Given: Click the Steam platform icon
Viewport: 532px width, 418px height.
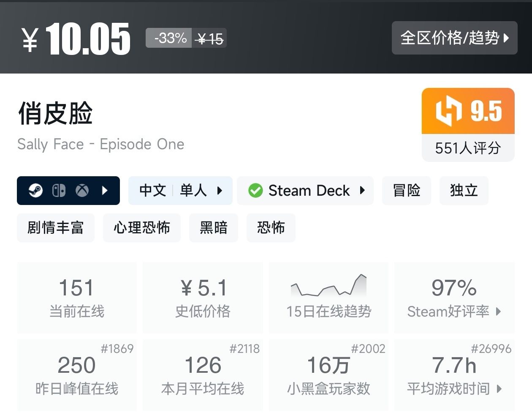Looking at the screenshot, I should click(35, 191).
